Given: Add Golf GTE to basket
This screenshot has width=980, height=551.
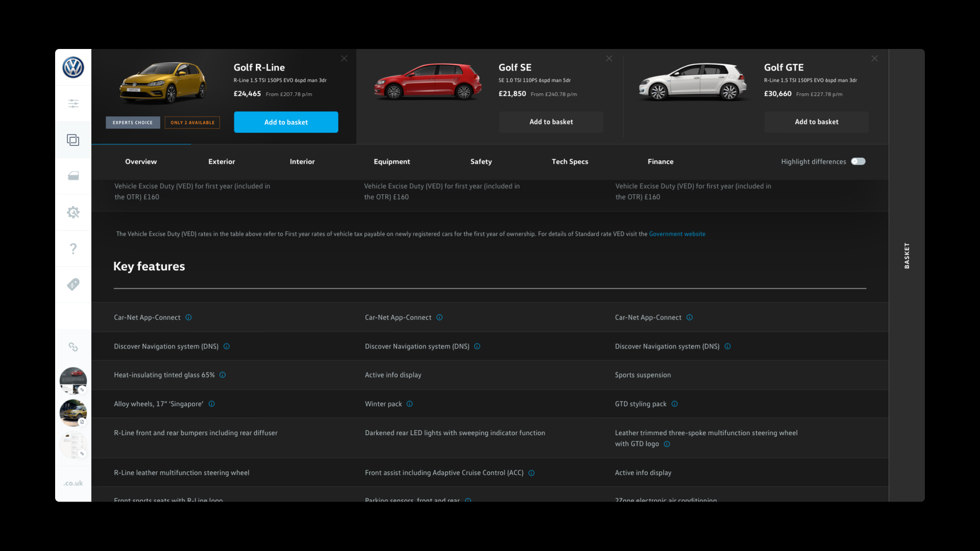Looking at the screenshot, I should [x=816, y=122].
